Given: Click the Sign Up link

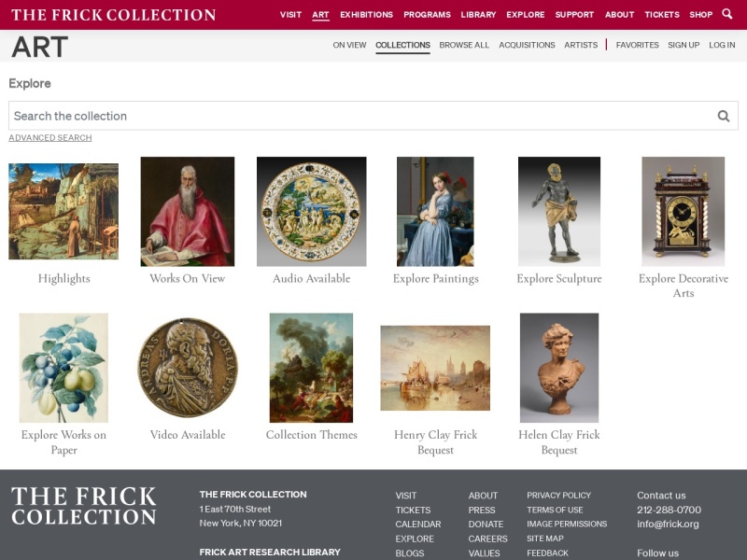Looking at the screenshot, I should (684, 45).
